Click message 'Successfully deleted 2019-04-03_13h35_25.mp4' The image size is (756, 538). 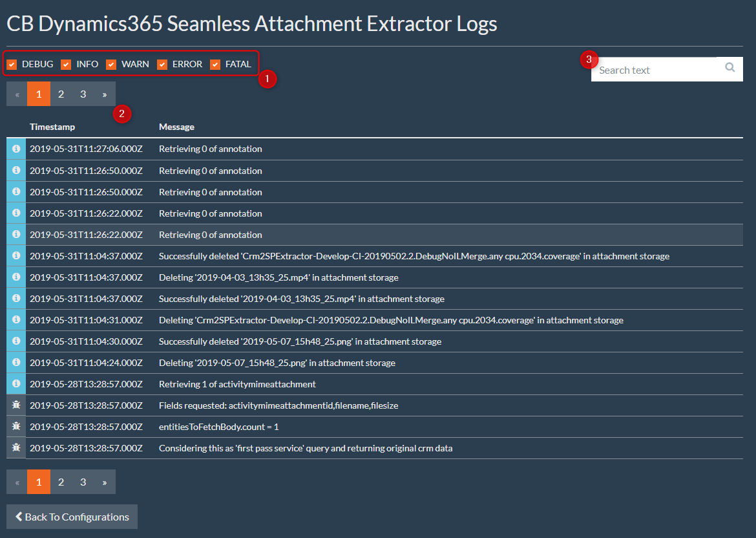301,299
